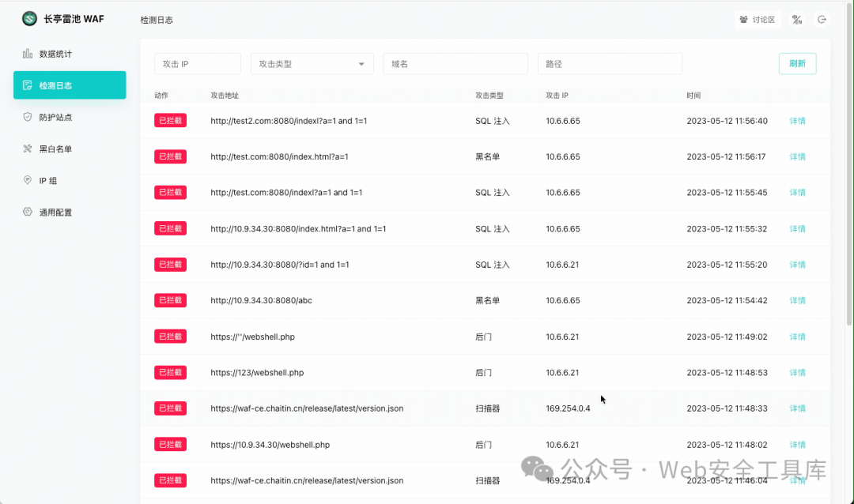Click URL http://test.com:8080/indexl?a=1 and 1=1
The height and width of the screenshot is (504, 854).
(286, 193)
